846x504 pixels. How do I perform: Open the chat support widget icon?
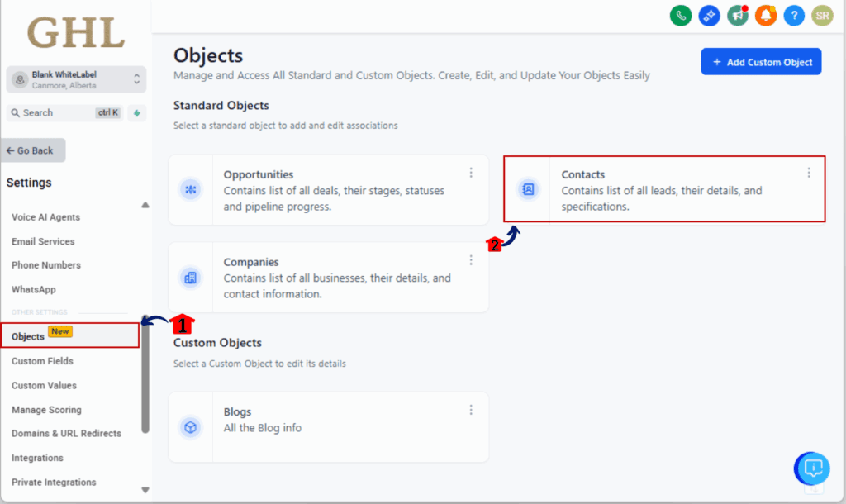pos(813,468)
